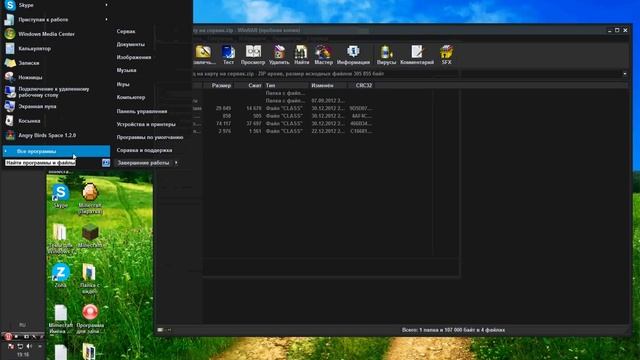Open Computer (Компьютер) in Start menu
Screen dimensions: 640x360
pyautogui.click(x=131, y=97)
